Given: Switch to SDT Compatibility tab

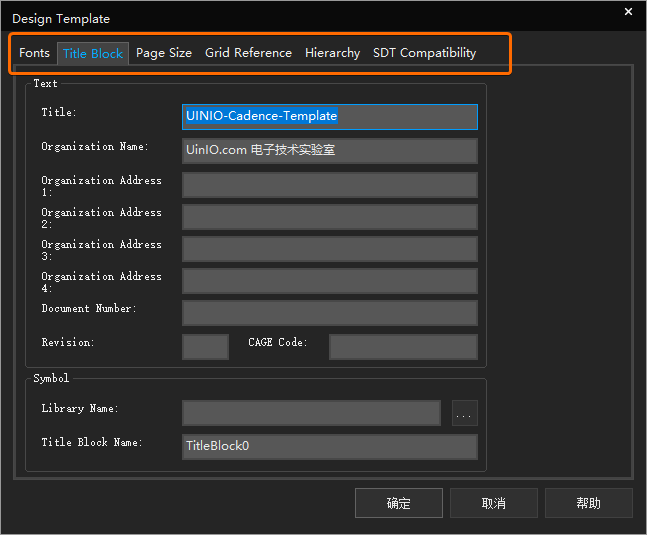Looking at the screenshot, I should coord(424,53).
